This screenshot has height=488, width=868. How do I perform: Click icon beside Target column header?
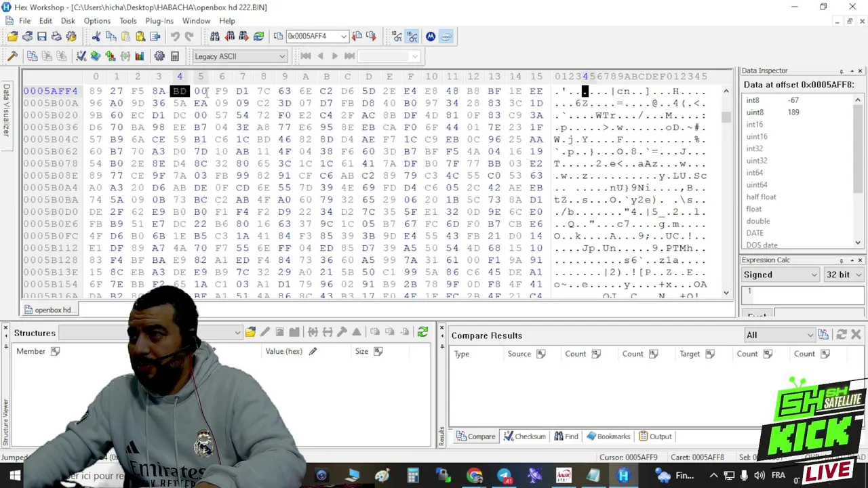[x=710, y=354]
